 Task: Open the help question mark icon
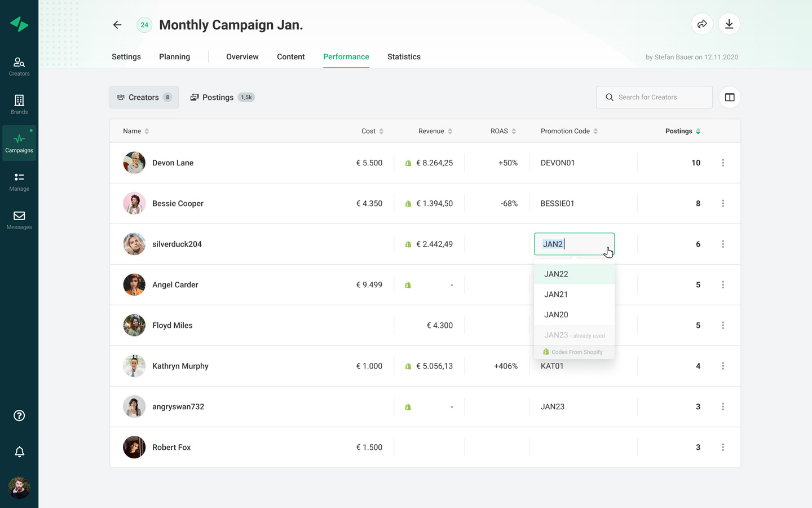(19, 415)
